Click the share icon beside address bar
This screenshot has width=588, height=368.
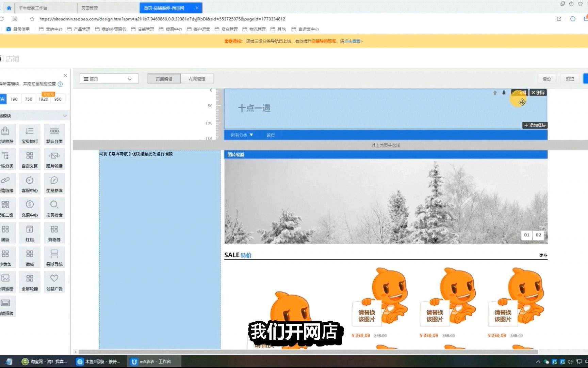(559, 19)
